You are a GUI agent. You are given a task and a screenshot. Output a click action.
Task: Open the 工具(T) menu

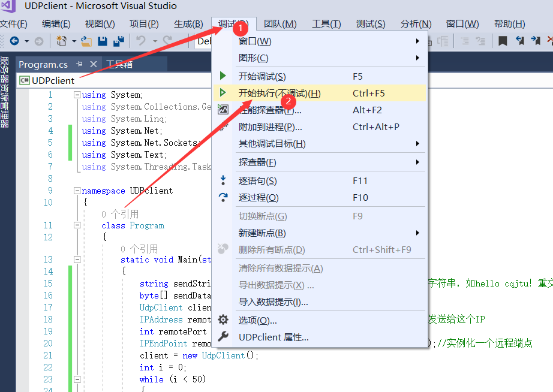(x=326, y=24)
